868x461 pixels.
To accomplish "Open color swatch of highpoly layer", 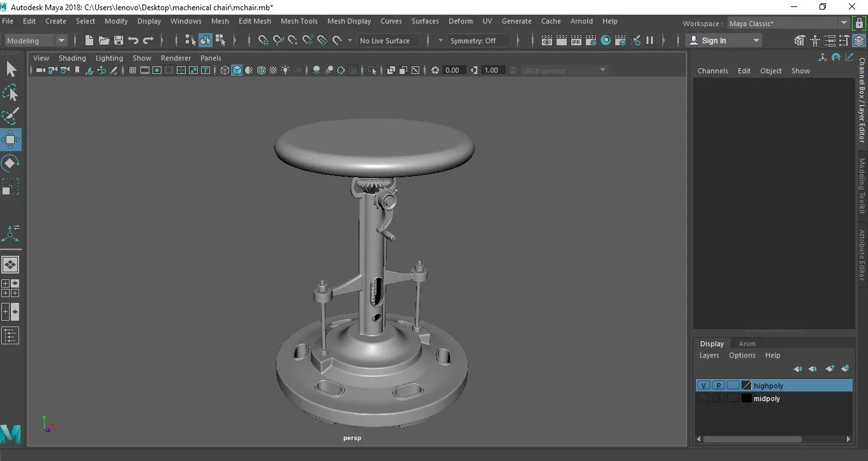I will (746, 386).
